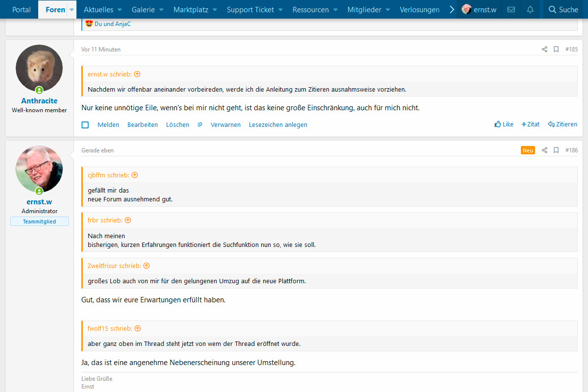Click 'fwolf15 schrieb:' quote header

pos(110,328)
